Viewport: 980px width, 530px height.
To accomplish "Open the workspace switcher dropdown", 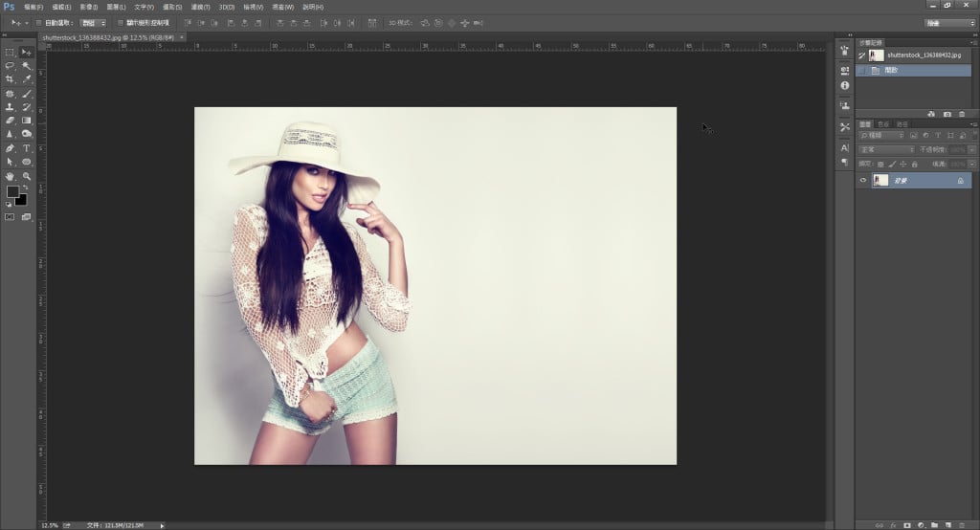I will pyautogui.click(x=950, y=22).
